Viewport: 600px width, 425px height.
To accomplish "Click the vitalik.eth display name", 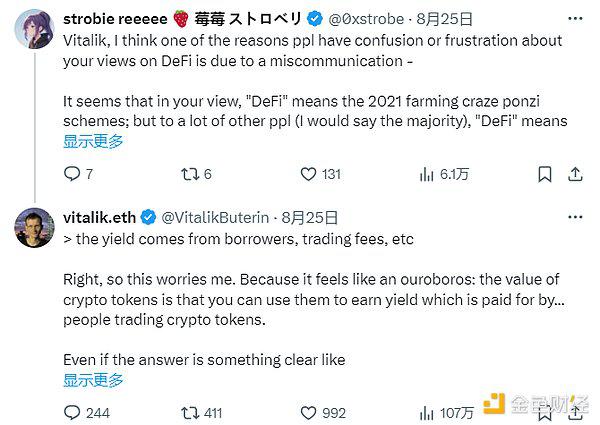I will coord(99,217).
